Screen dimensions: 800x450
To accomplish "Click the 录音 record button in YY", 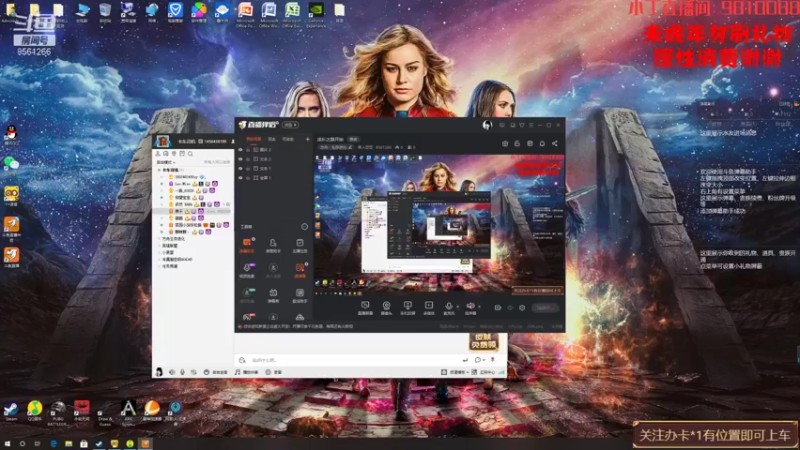I will [273, 372].
